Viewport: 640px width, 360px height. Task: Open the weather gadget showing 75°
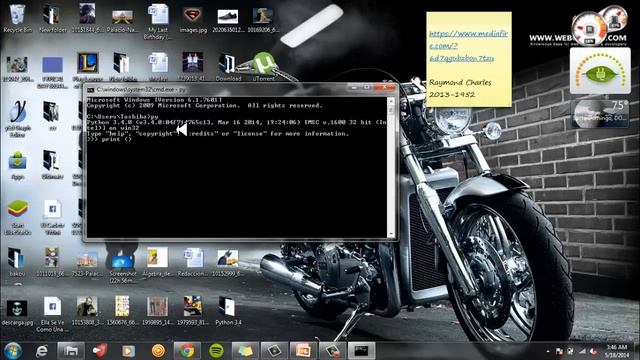pos(600,113)
